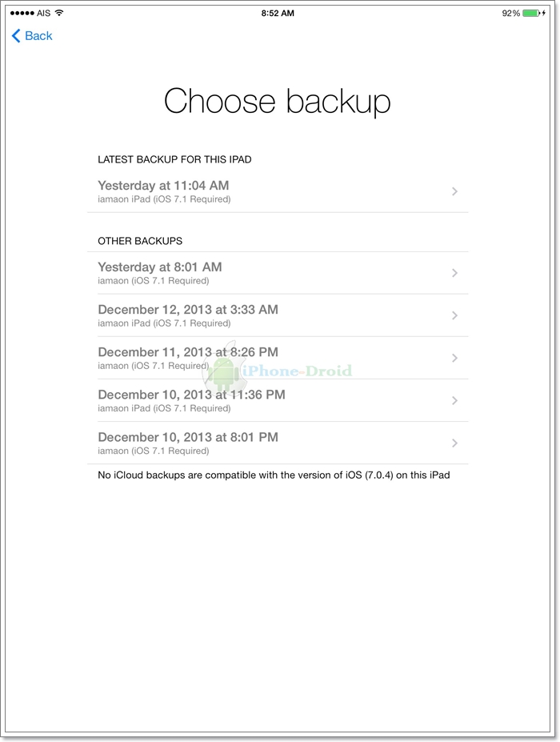Select the Yesterday at 8:01 AM backup
The image size is (560, 742).
pyautogui.click(x=160, y=273)
